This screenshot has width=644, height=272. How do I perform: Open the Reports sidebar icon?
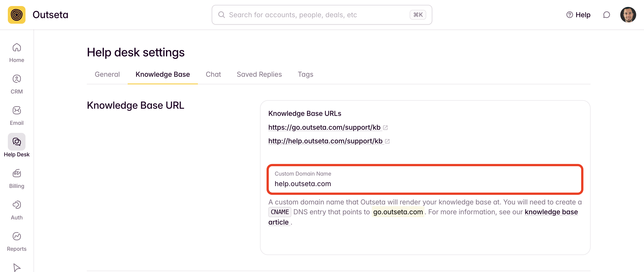[17, 236]
